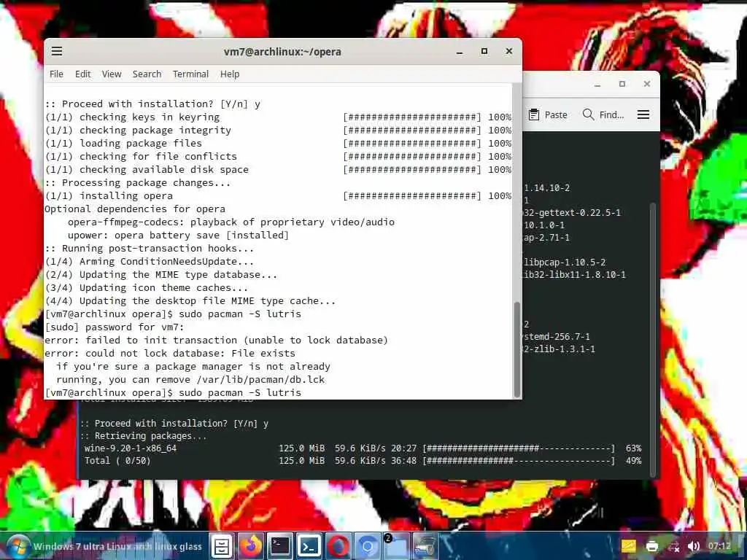Click the 'wine-9.20-1-x86_64' download line
747x560 pixels.
click(x=363, y=448)
